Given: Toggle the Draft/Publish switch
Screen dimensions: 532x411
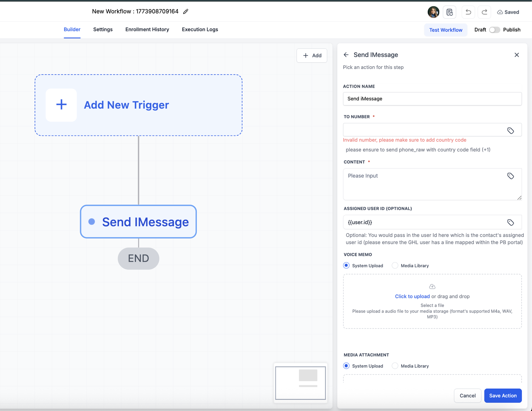Looking at the screenshot, I should (x=494, y=30).
